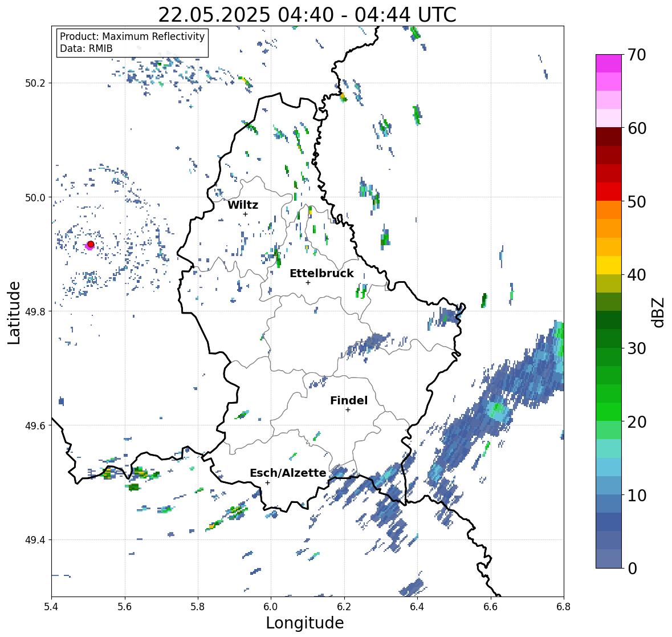Select the Wiltz label on the map
672x637 pixels.
(243, 205)
